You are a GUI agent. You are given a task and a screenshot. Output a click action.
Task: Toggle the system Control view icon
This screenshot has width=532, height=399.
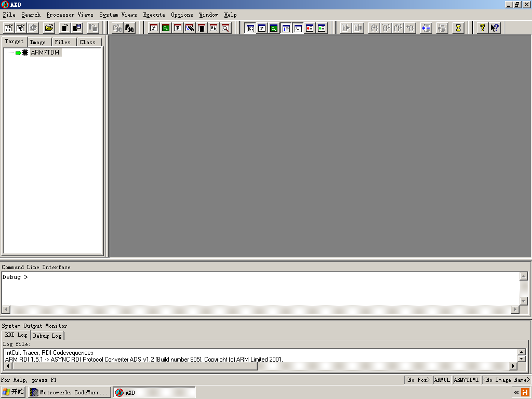[250, 28]
